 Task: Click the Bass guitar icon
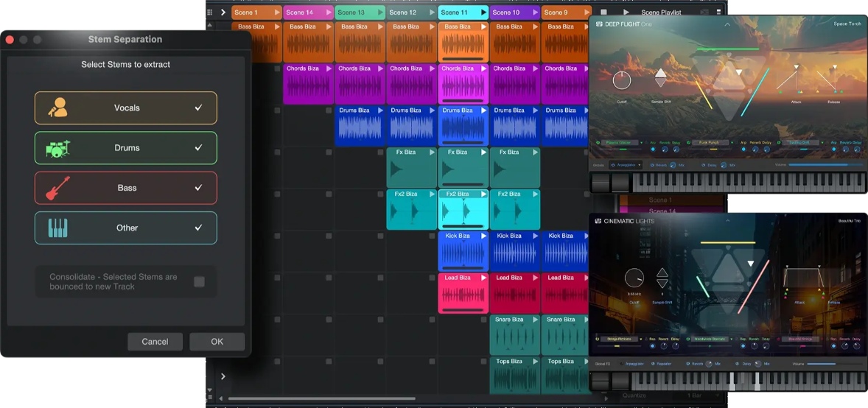(x=57, y=188)
